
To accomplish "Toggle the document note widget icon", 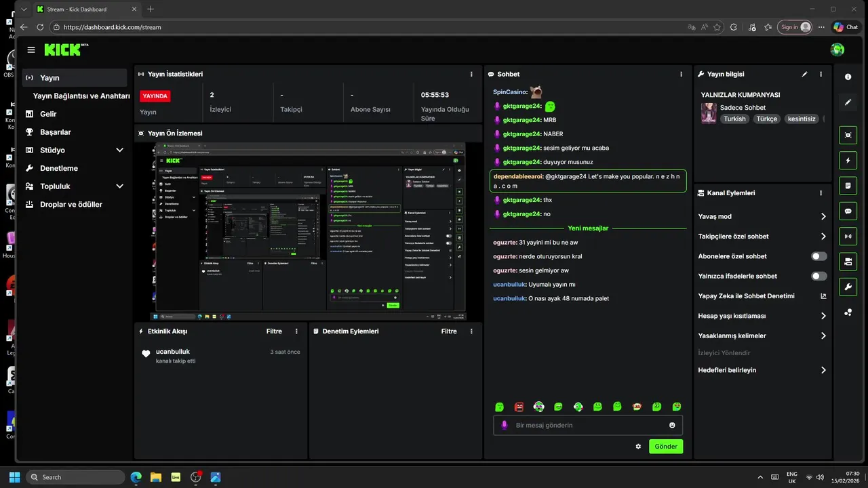I will [848, 186].
